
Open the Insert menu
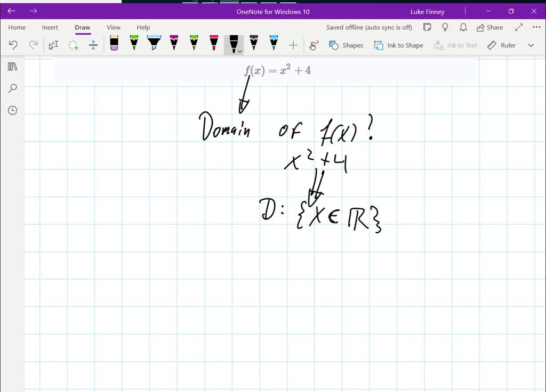50,27
